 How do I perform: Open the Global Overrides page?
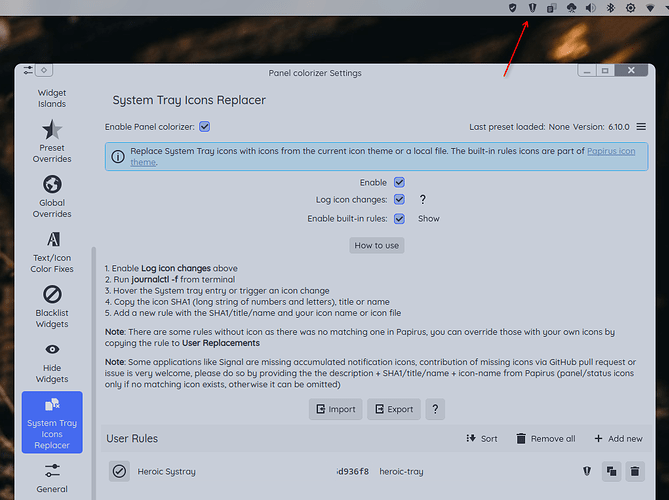52,195
